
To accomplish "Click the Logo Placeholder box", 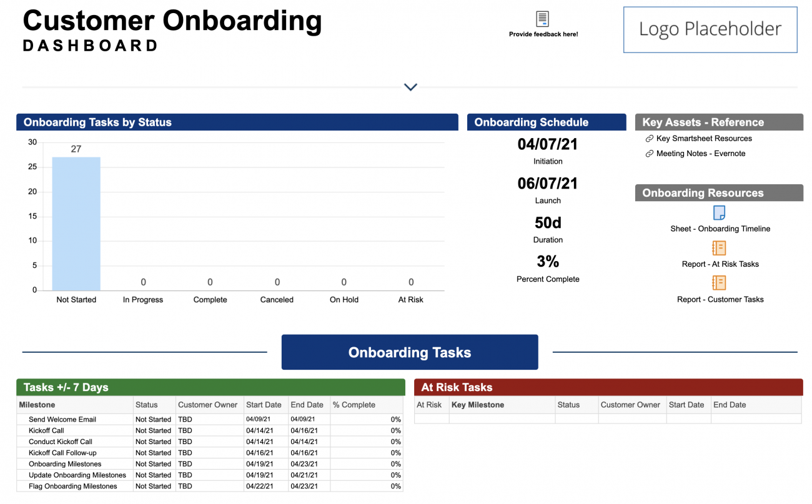I will [x=710, y=29].
